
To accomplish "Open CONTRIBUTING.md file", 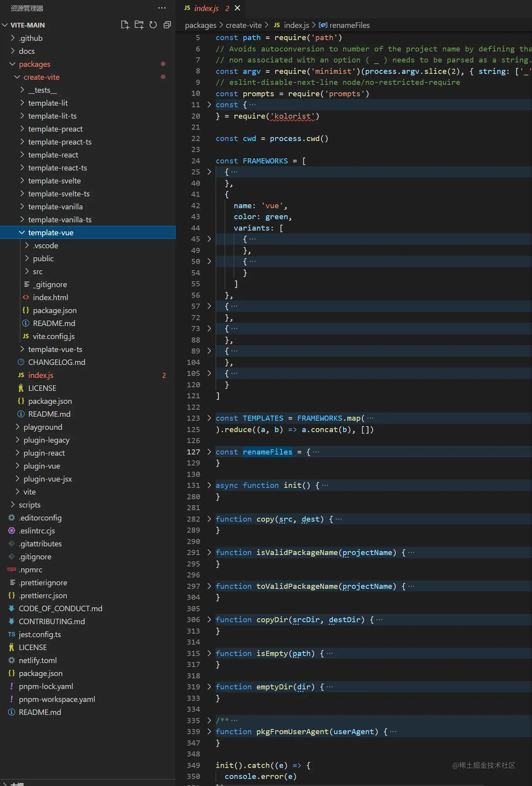I will [88, 621].
